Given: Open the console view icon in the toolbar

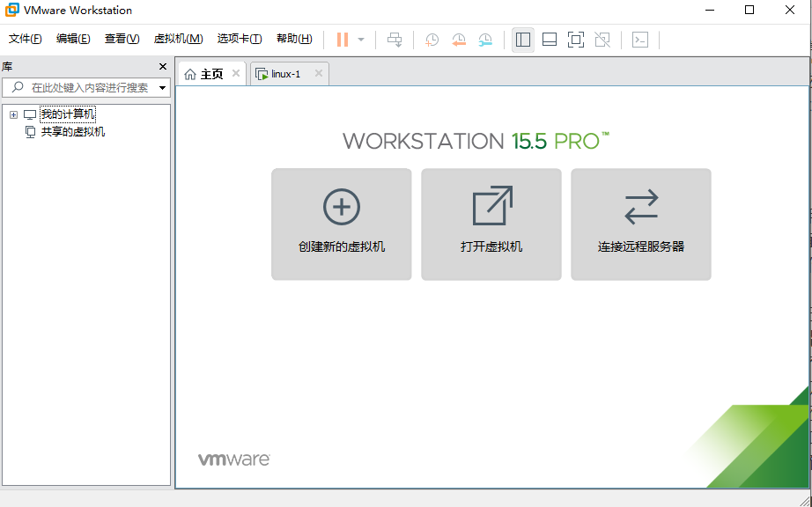Looking at the screenshot, I should tap(640, 40).
